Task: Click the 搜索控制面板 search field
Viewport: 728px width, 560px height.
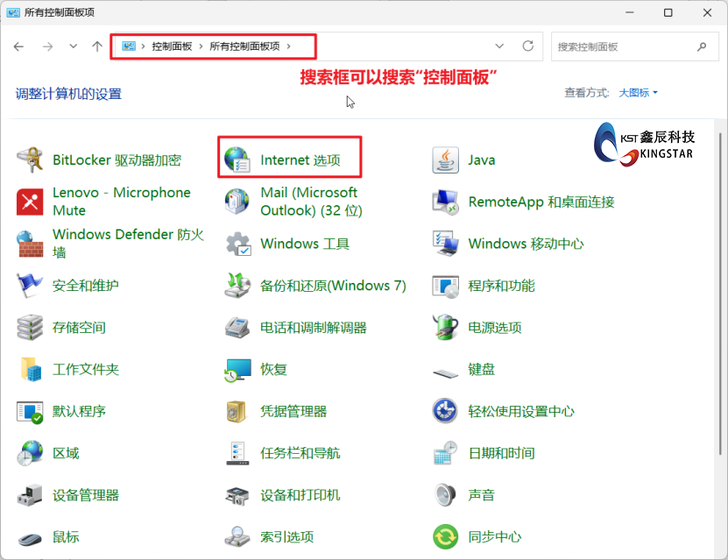Action: 622,46
